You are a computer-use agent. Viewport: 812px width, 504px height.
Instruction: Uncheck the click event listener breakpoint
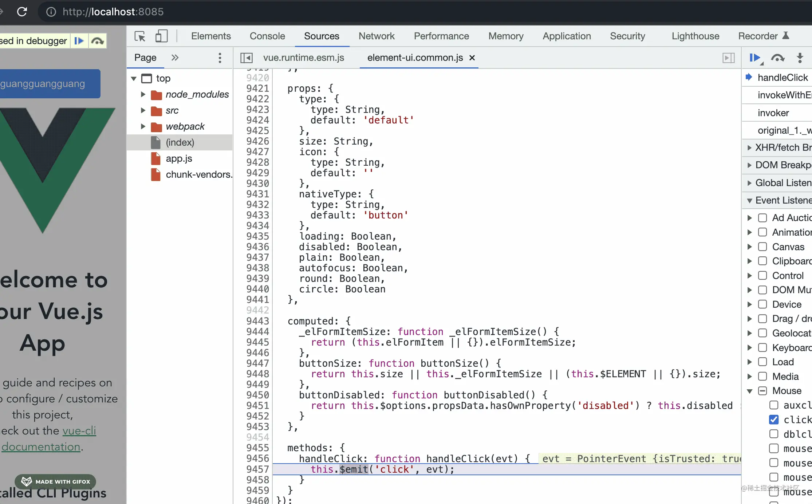[x=774, y=420]
